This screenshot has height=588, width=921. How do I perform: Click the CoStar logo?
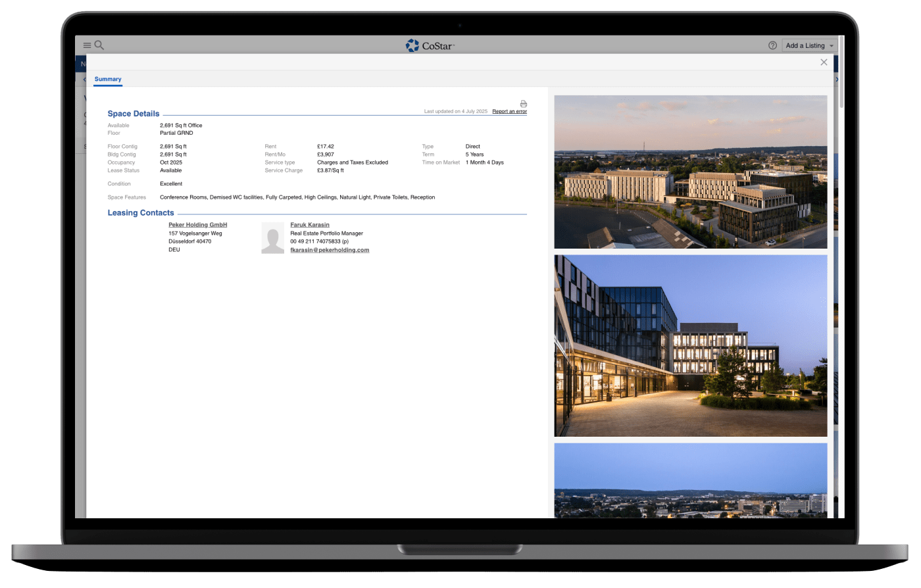pyautogui.click(x=430, y=45)
